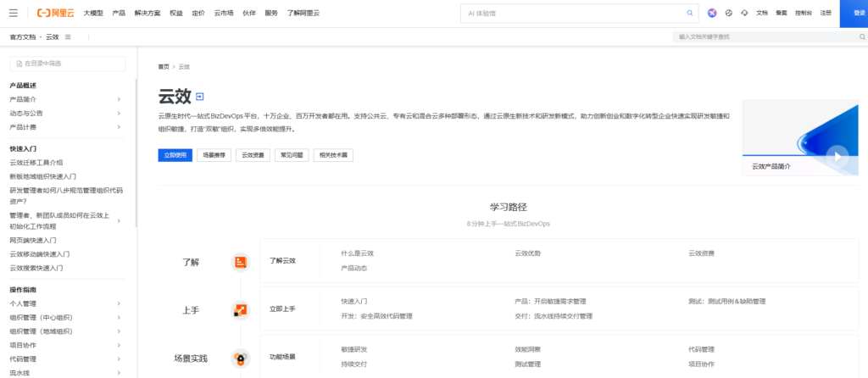Expand 项目协作 in sidebar

click(119, 345)
